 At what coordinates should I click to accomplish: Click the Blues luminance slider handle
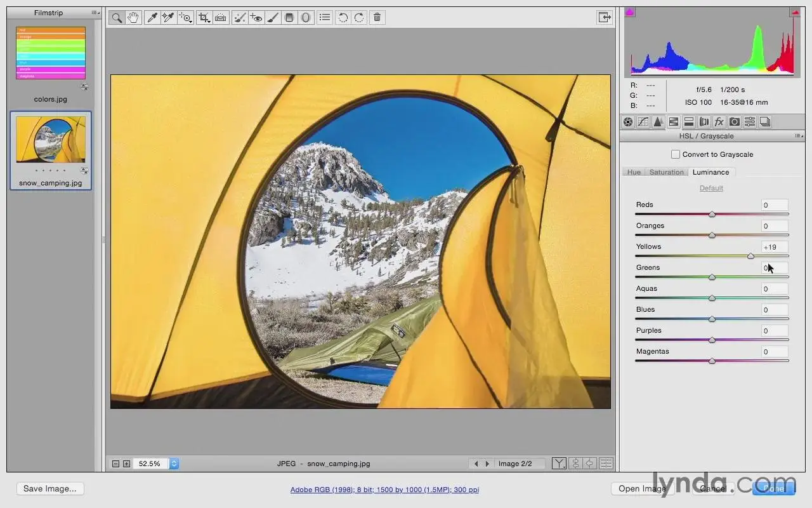pyautogui.click(x=712, y=319)
